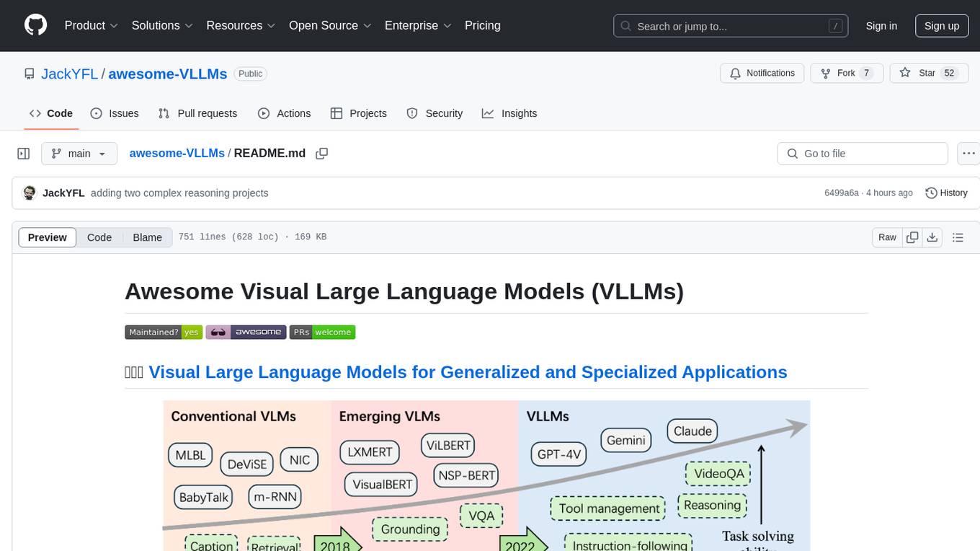Click the Maintained yes badge

coord(164,332)
